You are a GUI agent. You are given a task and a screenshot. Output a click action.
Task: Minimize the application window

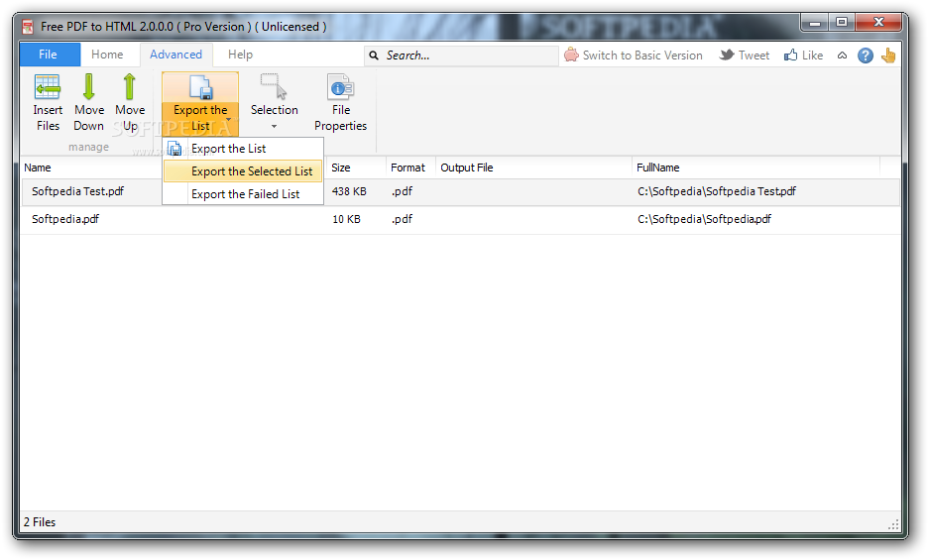point(815,23)
